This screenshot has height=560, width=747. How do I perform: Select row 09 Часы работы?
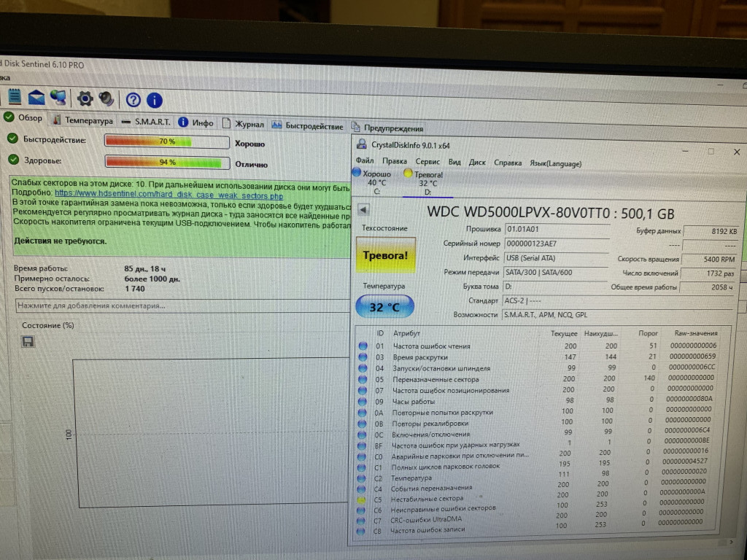coord(538,400)
